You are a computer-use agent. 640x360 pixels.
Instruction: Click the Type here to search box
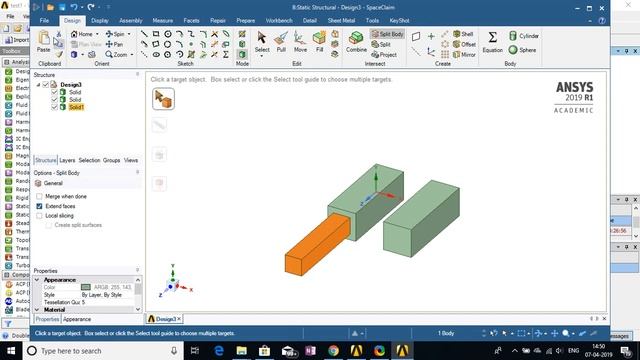point(101,351)
